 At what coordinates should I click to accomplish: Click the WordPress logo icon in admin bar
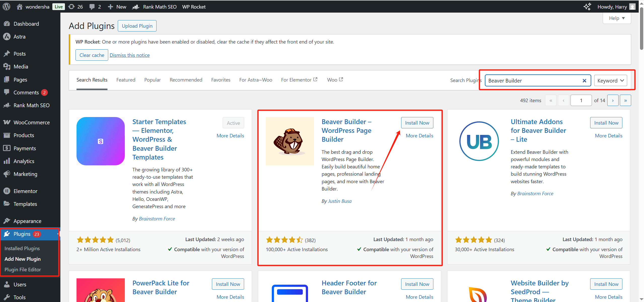(7, 7)
